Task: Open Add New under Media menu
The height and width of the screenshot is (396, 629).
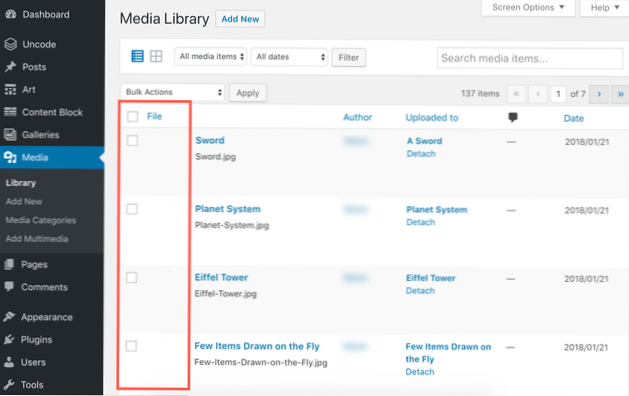Action: [24, 201]
